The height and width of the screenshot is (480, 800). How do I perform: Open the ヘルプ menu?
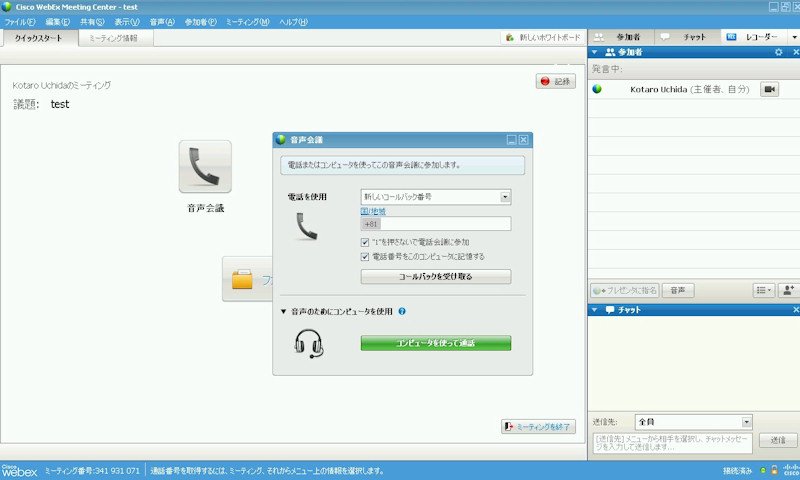tap(293, 22)
